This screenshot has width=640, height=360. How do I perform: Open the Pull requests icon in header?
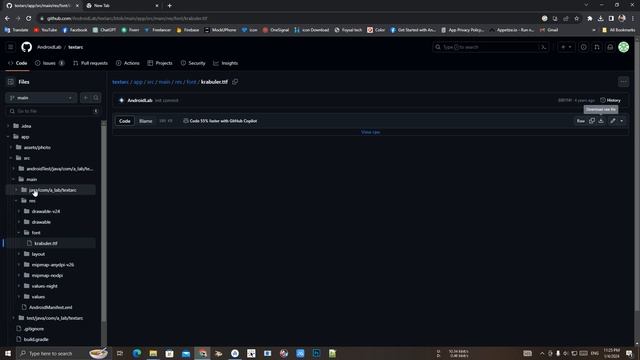tap(597, 47)
